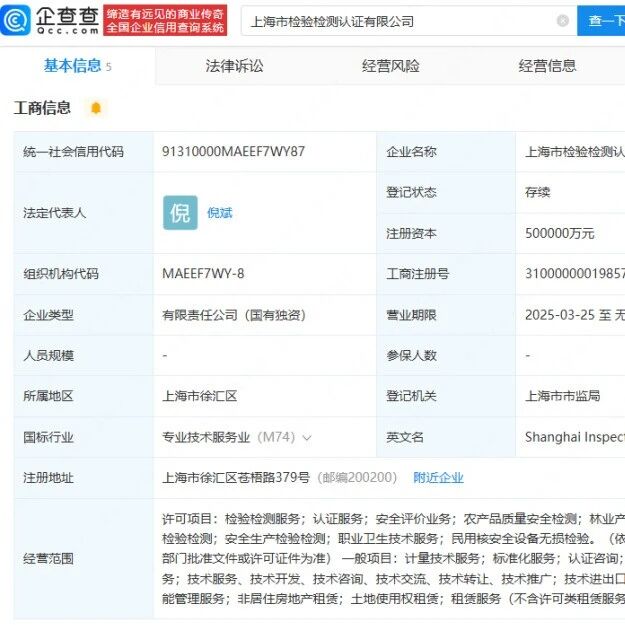The image size is (625, 625).
Task: Click the 人员规模 label
Action: 48,356
